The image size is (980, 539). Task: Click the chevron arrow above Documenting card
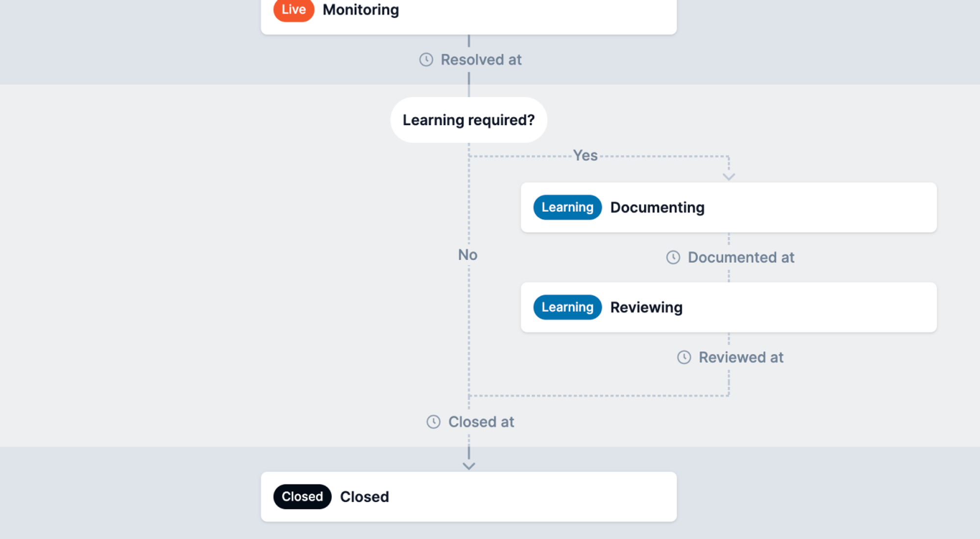pyautogui.click(x=729, y=177)
